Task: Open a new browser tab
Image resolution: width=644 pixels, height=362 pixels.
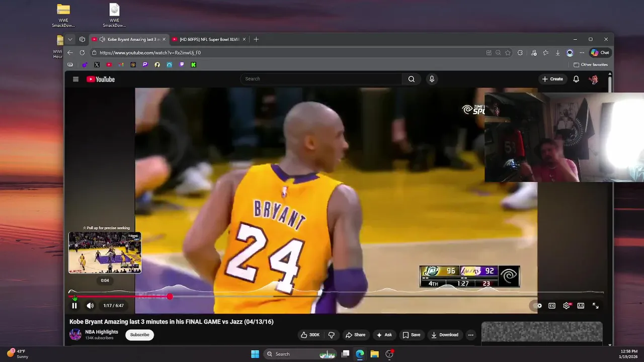Action: 256,39
